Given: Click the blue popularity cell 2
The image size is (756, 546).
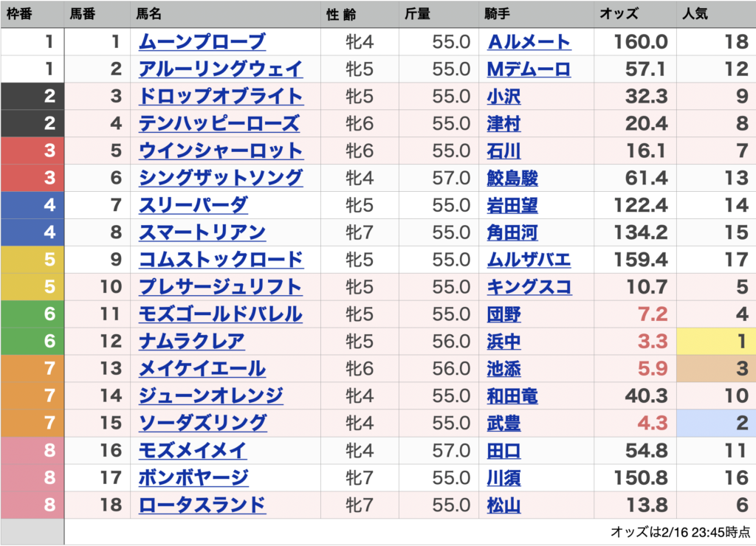Looking at the screenshot, I should [716, 424].
